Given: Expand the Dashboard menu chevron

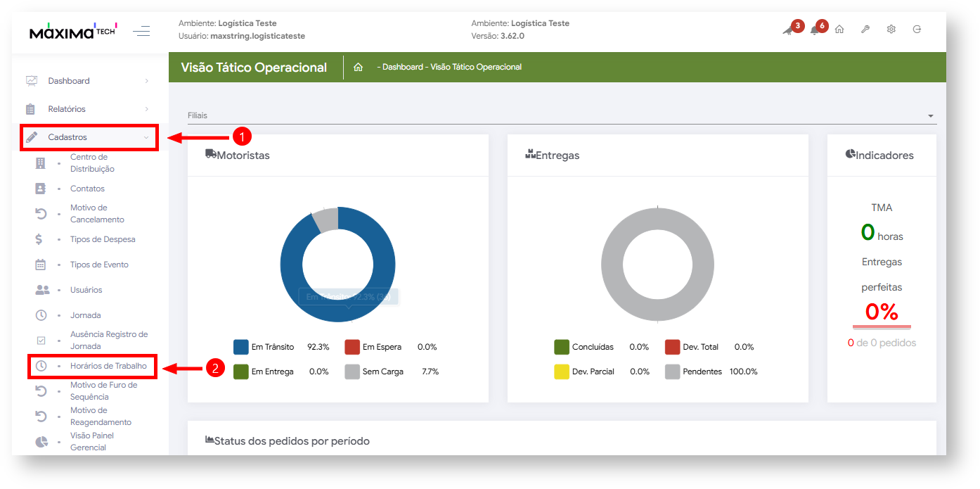Looking at the screenshot, I should tap(146, 81).
